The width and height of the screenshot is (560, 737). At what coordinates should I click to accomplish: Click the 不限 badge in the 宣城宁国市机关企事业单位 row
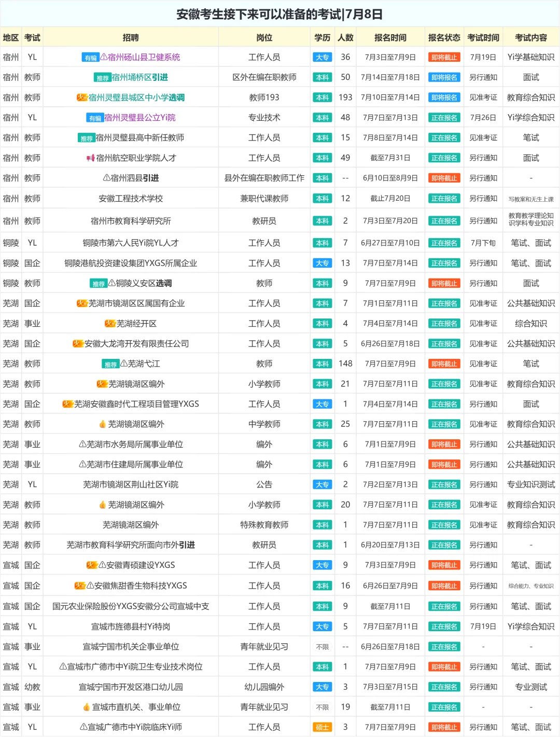(x=323, y=647)
